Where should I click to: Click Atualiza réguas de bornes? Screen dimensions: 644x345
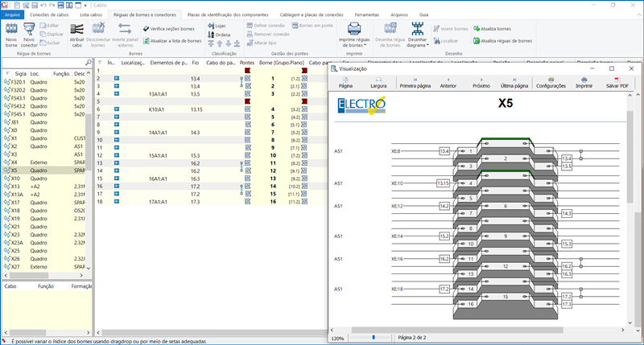[502, 39]
